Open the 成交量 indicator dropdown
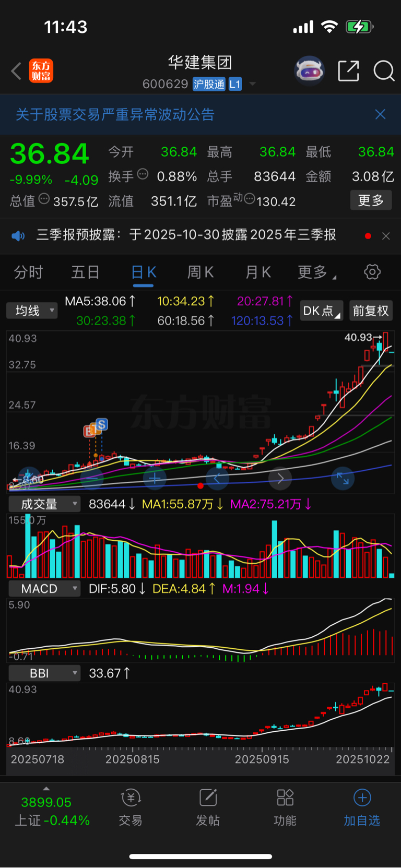 [44, 504]
